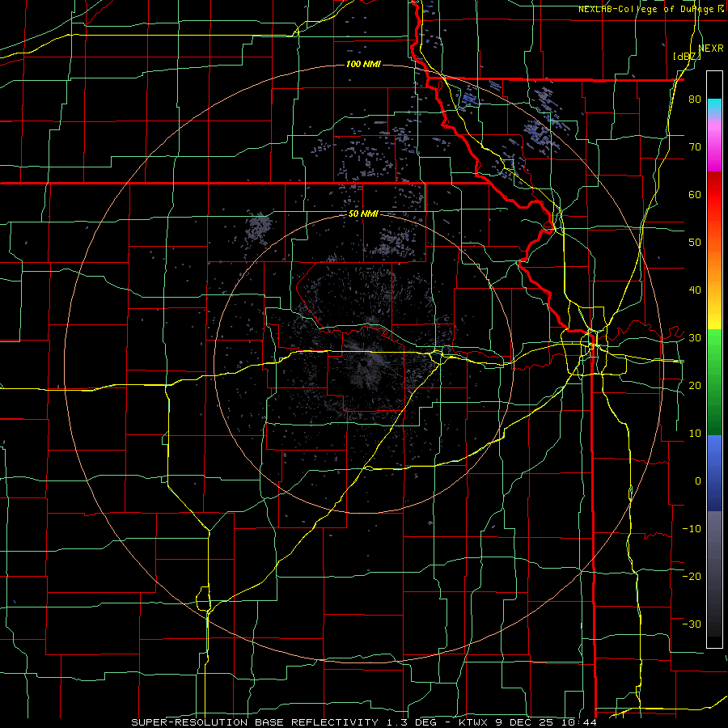Click the KTWX station identifier in the caption
This screenshot has height=728, width=728.
click(x=476, y=722)
